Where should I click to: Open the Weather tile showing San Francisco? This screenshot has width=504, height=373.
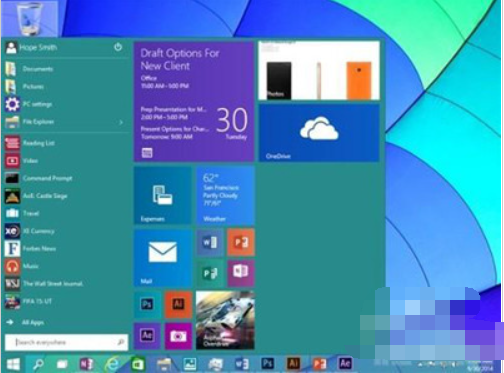225,195
